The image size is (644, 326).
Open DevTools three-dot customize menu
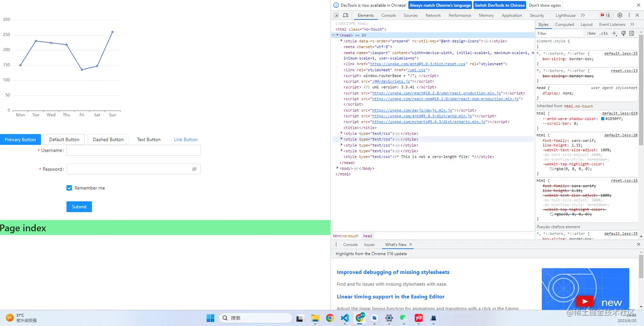(x=629, y=15)
